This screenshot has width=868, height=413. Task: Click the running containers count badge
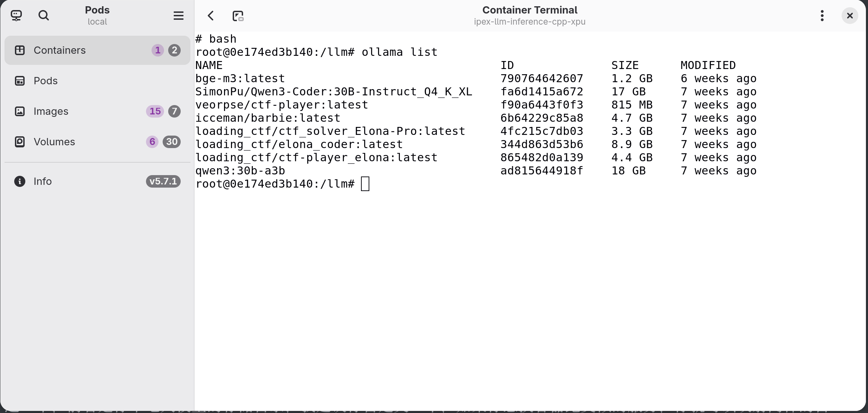tap(158, 50)
